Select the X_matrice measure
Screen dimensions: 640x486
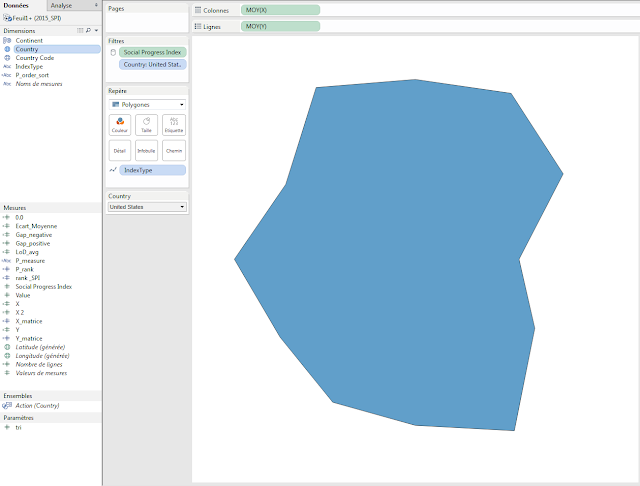29,321
